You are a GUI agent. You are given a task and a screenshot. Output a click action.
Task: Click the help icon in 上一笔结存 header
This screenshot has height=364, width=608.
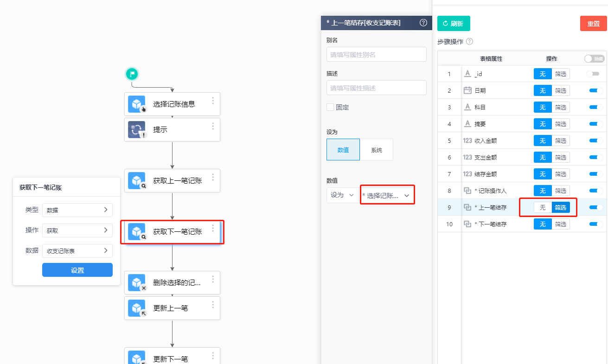click(x=423, y=23)
